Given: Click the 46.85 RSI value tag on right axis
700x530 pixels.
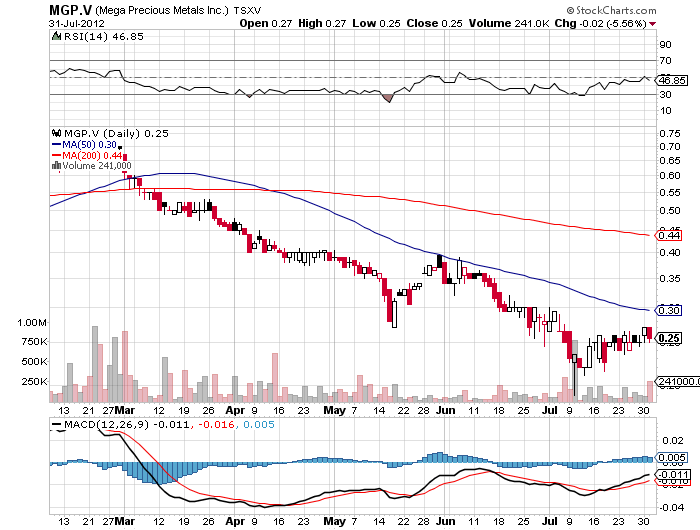Looking at the screenshot, I should coord(672,80).
